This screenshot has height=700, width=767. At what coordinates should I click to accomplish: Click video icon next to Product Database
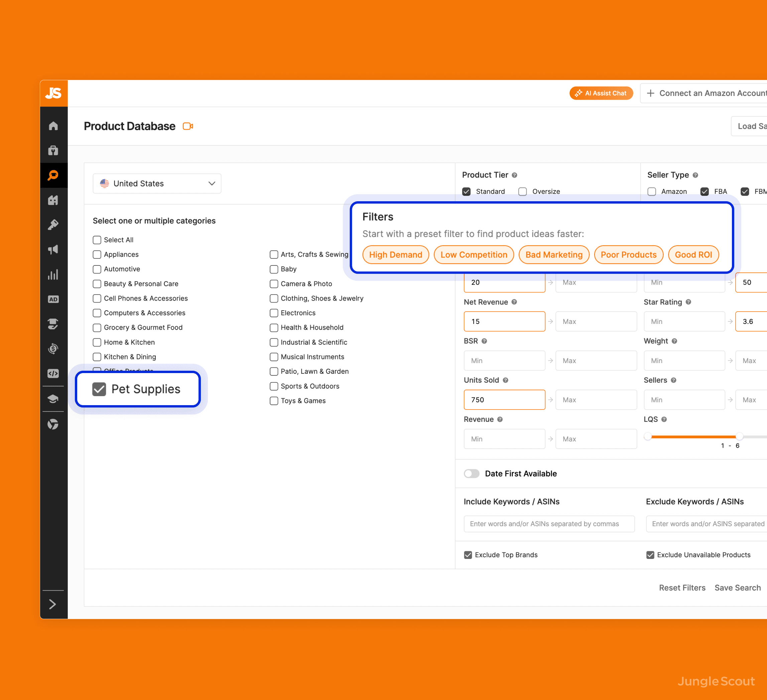188,126
